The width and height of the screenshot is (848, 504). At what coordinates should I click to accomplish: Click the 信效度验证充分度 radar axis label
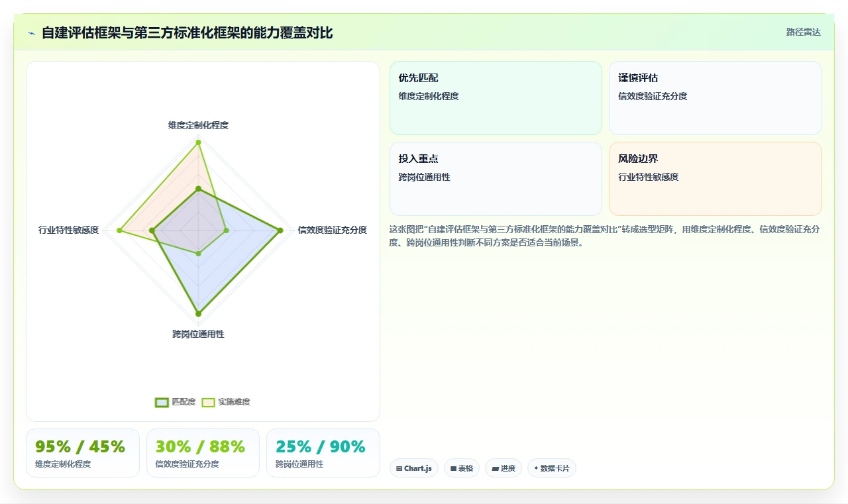tap(332, 230)
